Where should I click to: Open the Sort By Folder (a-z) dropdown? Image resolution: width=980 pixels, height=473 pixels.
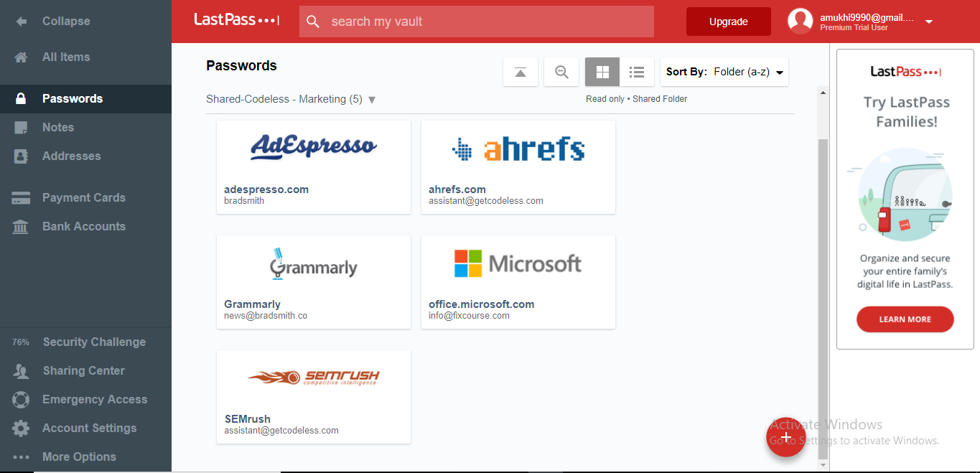click(x=724, y=72)
